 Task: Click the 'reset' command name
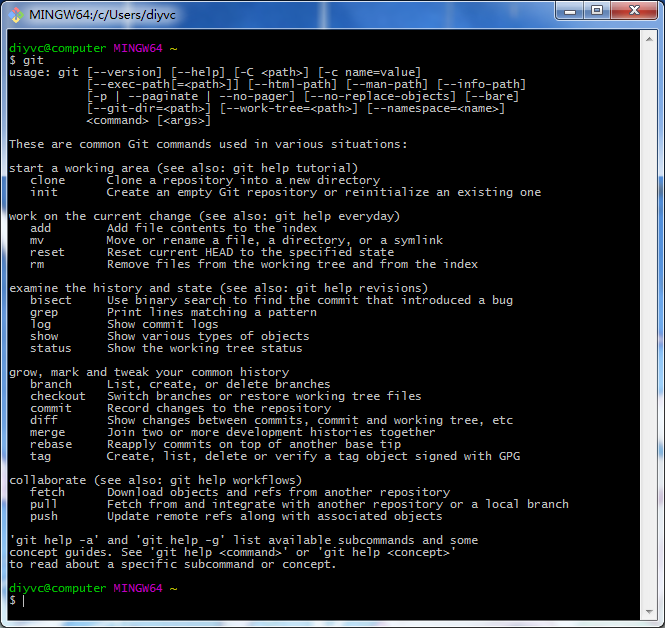[x=47, y=252]
